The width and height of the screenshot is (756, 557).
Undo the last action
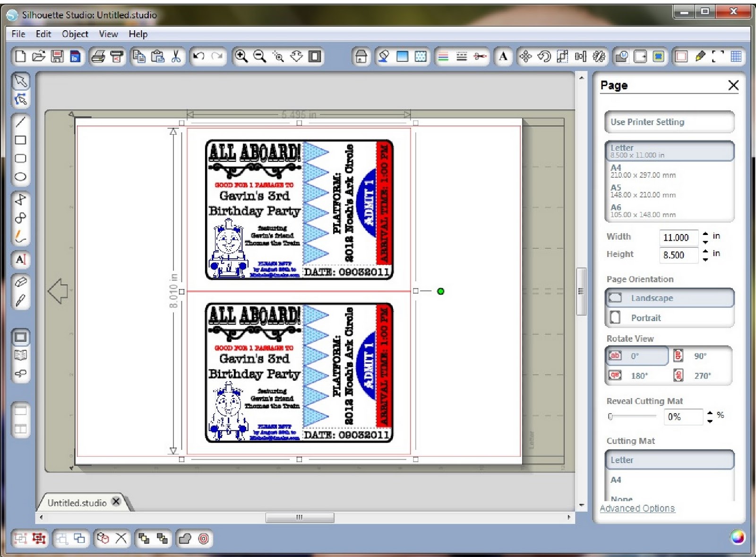199,57
